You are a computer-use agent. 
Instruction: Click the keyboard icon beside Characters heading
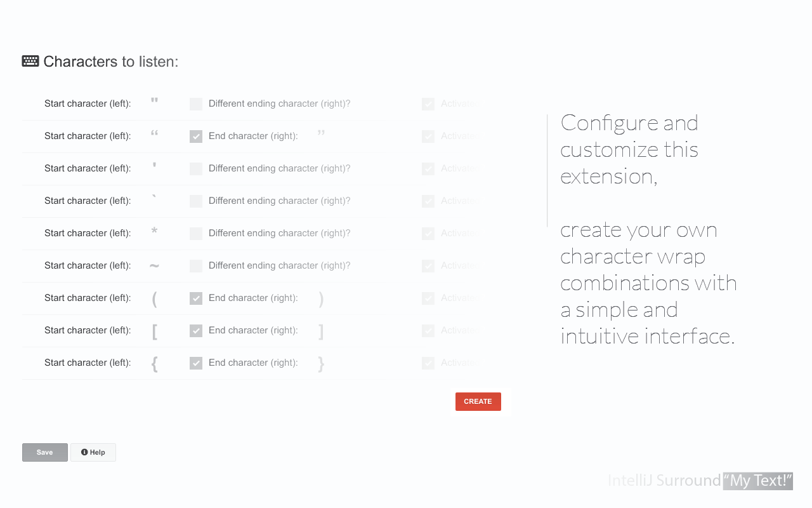coord(30,61)
